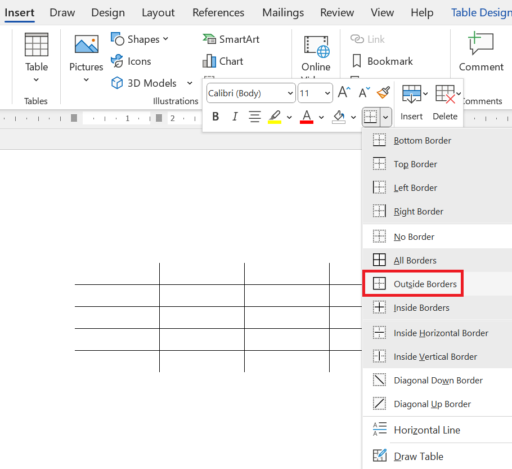Click the Bookmark icon in ribbon

pos(382,61)
